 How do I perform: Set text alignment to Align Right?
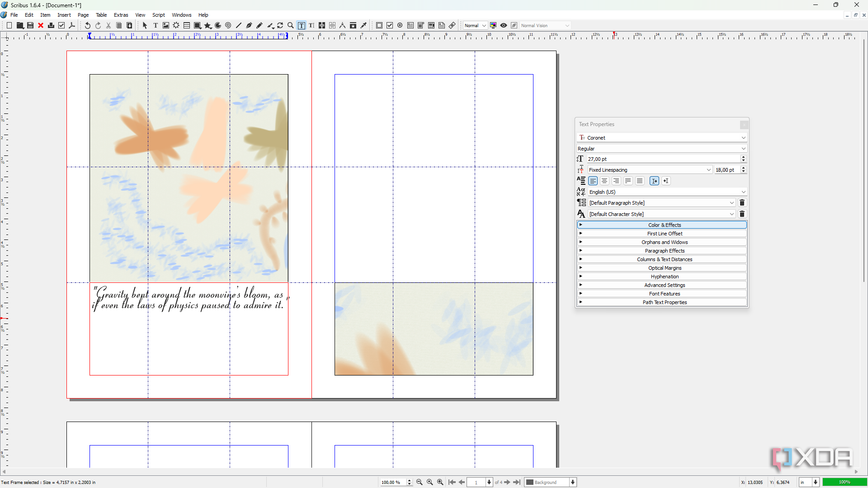(617, 181)
